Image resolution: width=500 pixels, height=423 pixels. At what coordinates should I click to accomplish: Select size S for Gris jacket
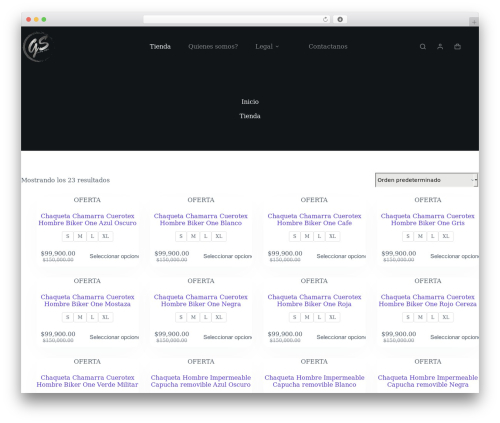tap(408, 236)
